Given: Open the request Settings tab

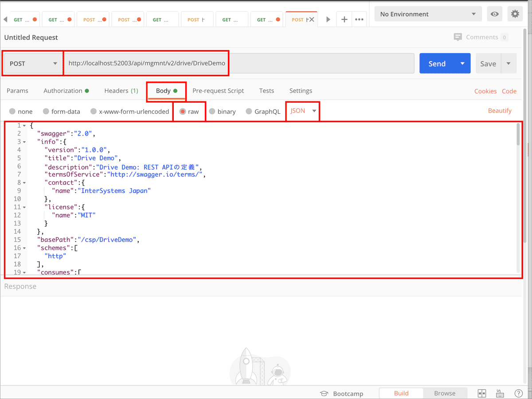Looking at the screenshot, I should (x=301, y=91).
